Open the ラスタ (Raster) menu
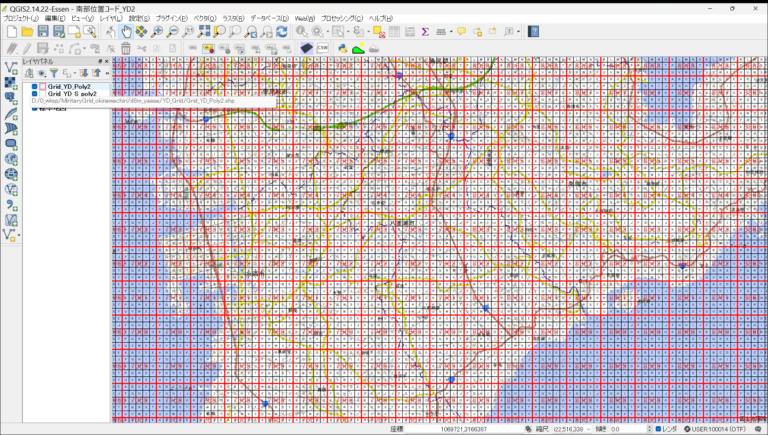 click(233, 18)
